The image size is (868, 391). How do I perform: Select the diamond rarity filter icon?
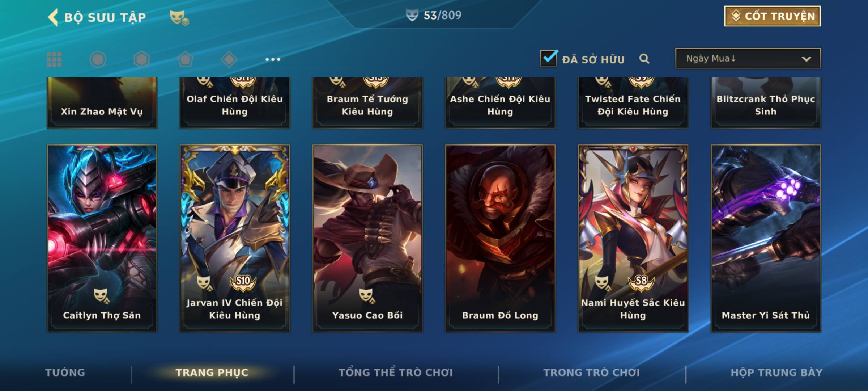coord(229,59)
